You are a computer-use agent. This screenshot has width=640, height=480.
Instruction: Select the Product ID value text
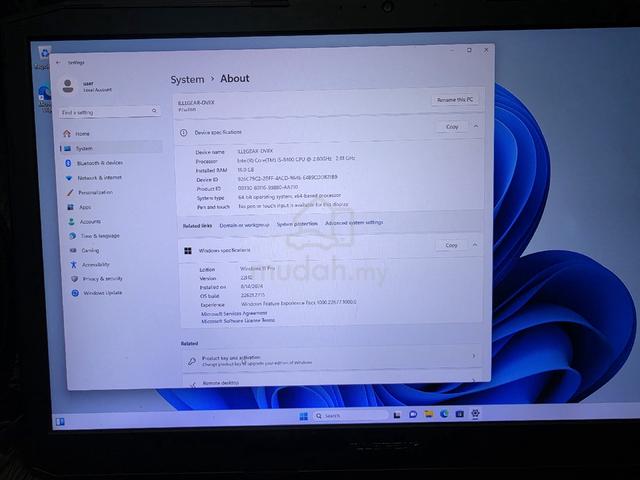point(268,187)
